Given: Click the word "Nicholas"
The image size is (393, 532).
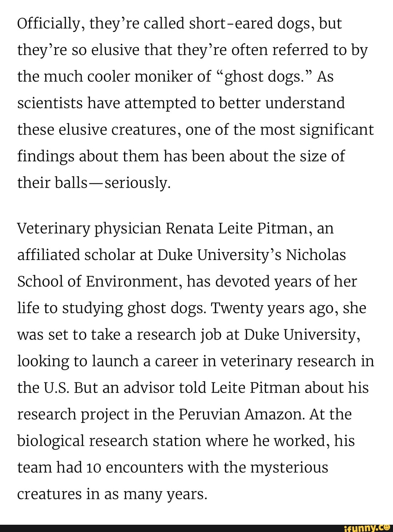Looking at the screenshot, I should pyautogui.click(x=316, y=255).
